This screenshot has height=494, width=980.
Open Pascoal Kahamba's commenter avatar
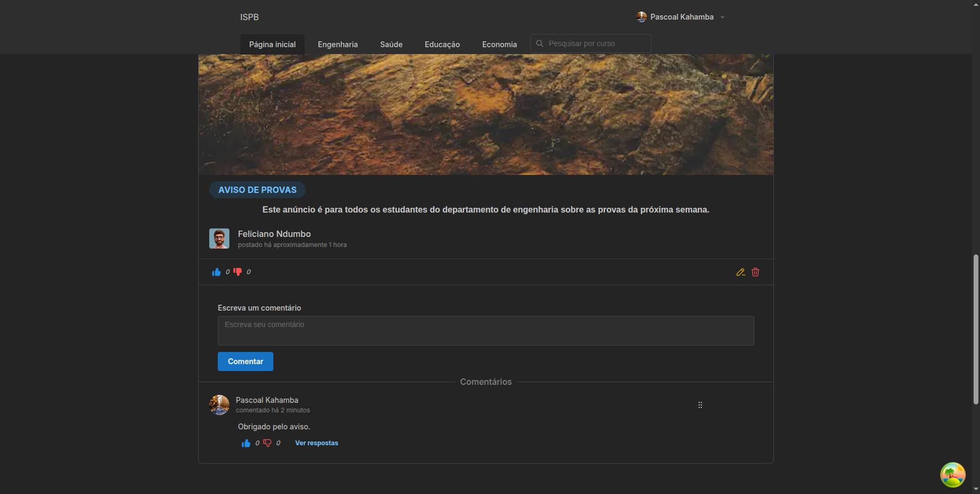point(219,405)
